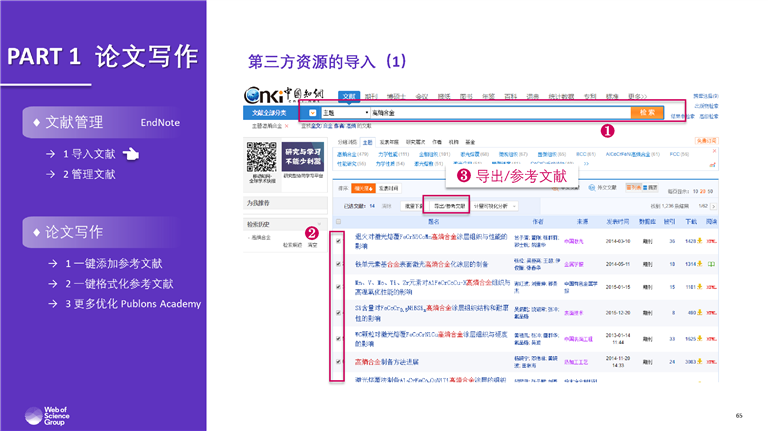Click into the search box containing 高熵合金
768x431 pixels.
(500, 113)
